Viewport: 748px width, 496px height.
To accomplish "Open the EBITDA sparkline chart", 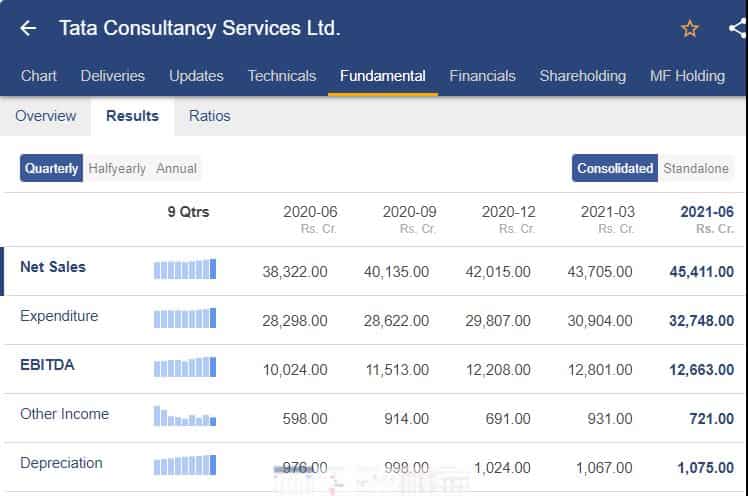I will click(185, 367).
